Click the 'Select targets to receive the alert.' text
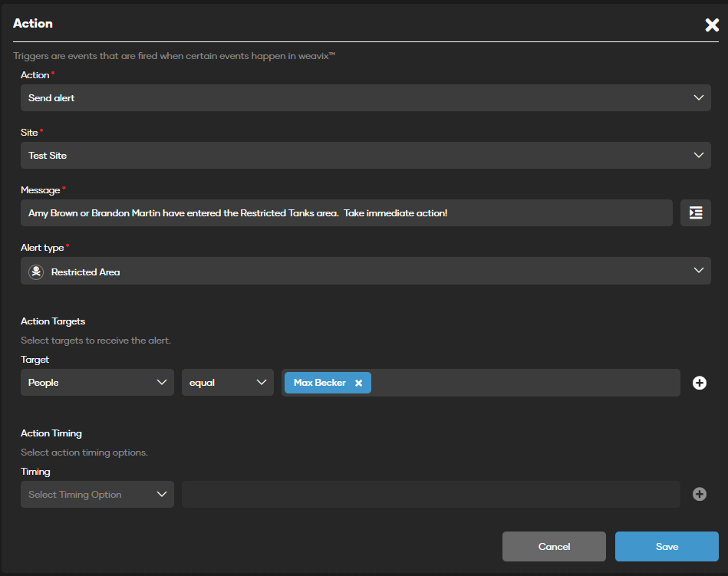The width and height of the screenshot is (728, 576). click(96, 341)
